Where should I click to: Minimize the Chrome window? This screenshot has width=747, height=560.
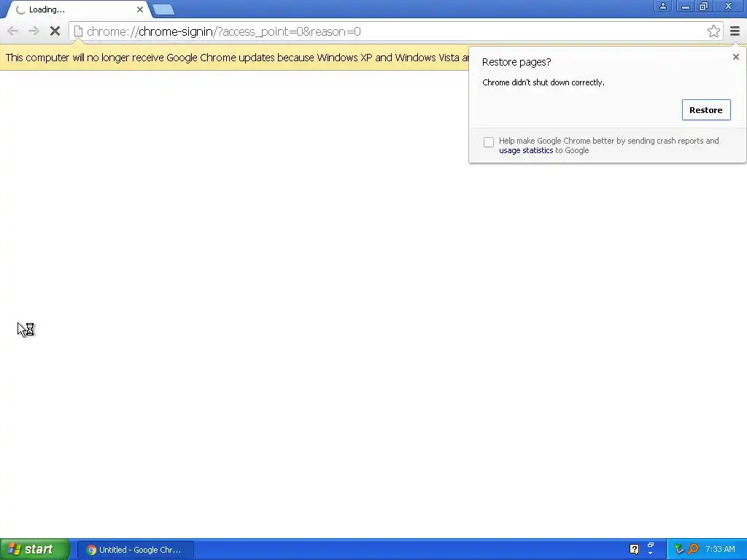(x=685, y=6)
